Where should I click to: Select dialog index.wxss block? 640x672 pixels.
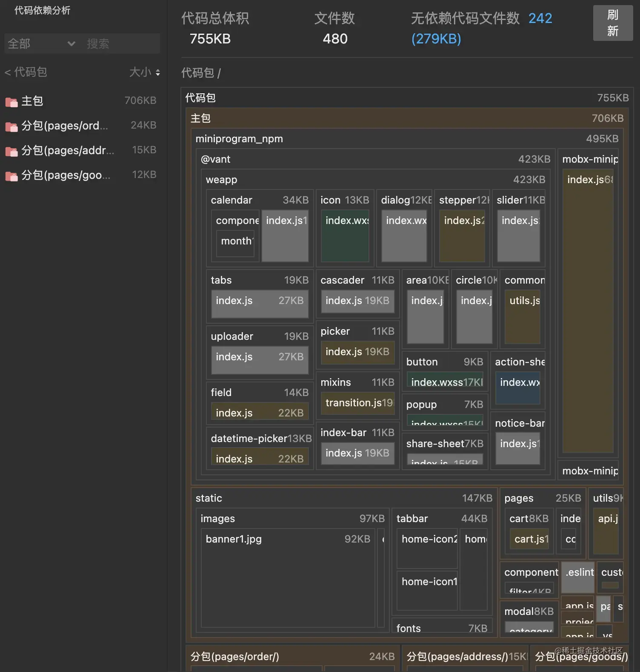point(404,236)
